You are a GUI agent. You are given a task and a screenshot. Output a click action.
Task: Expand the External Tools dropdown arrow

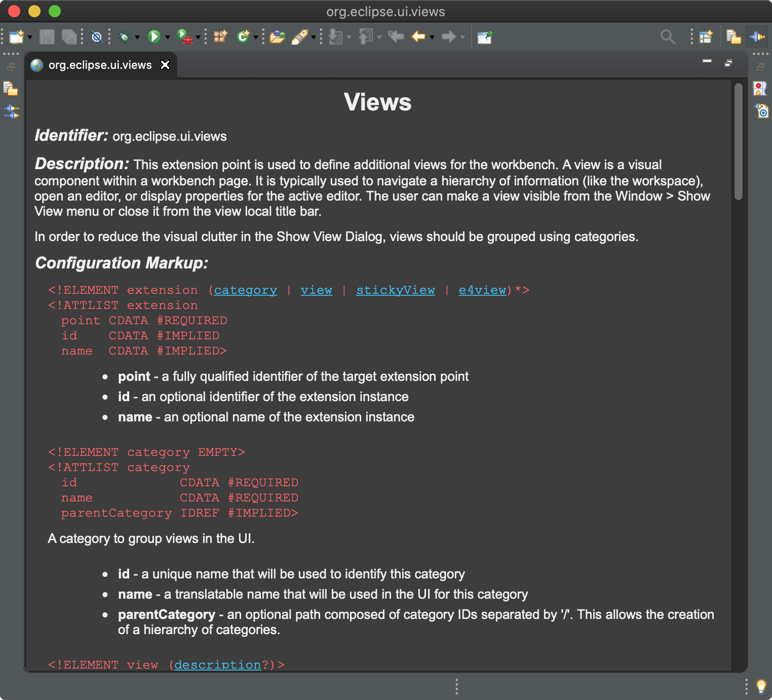tap(198, 37)
